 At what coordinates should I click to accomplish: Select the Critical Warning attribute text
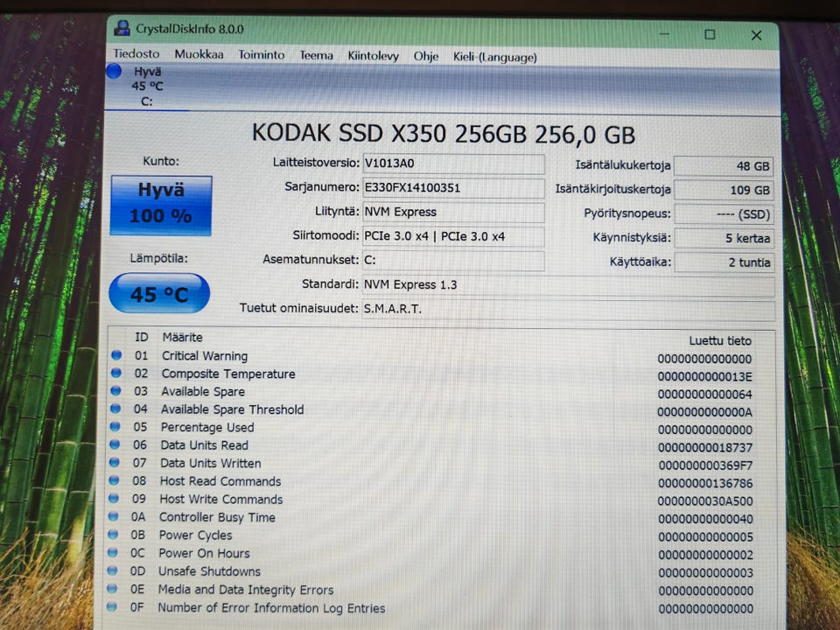click(205, 356)
